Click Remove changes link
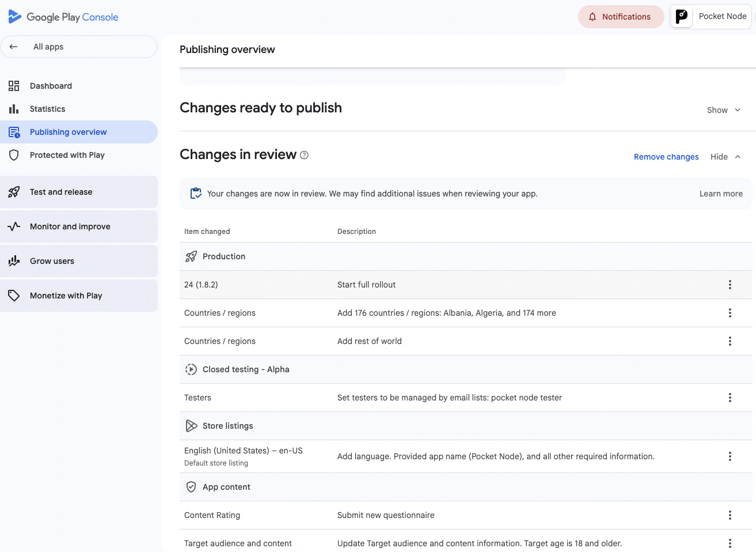This screenshot has width=756, height=552. click(666, 157)
